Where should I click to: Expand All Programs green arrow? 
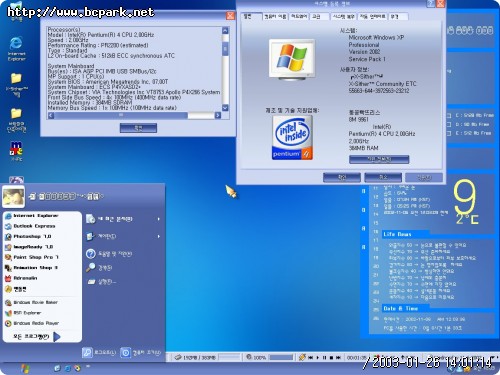pyautogui.click(x=57, y=337)
